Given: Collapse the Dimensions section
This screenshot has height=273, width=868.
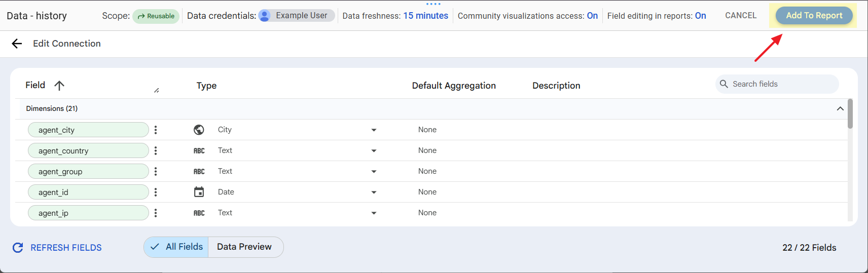Looking at the screenshot, I should click(x=840, y=108).
